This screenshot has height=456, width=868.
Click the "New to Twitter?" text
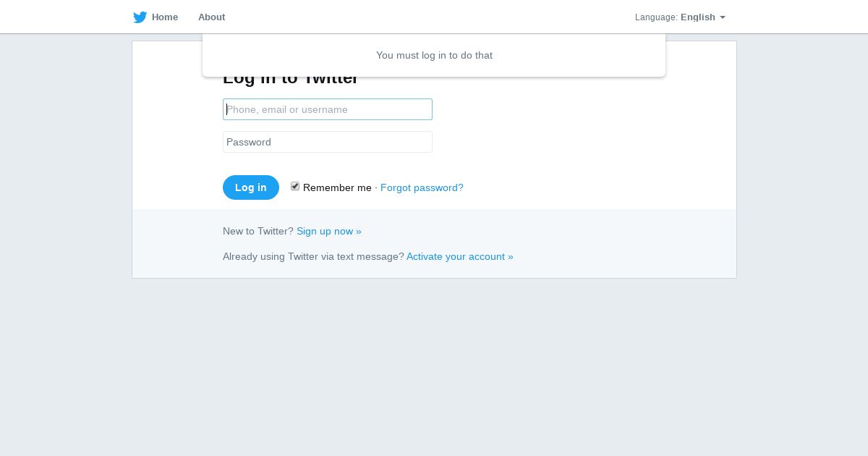pyautogui.click(x=258, y=231)
